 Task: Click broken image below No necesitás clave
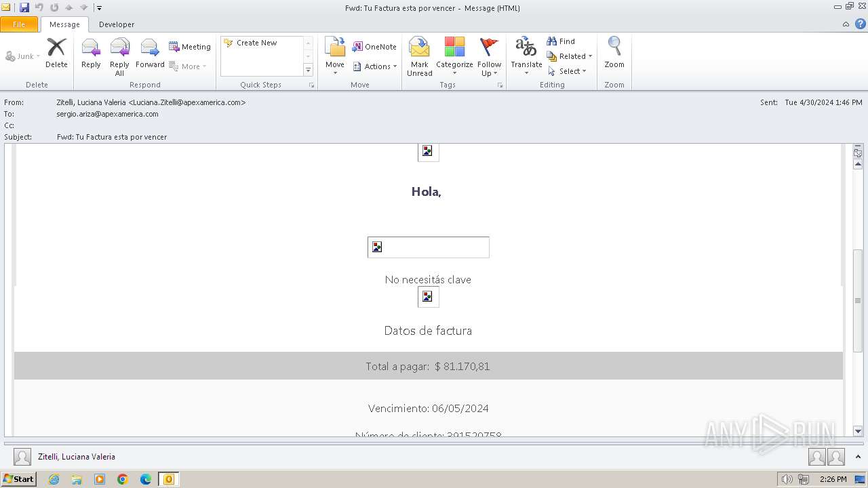point(428,297)
